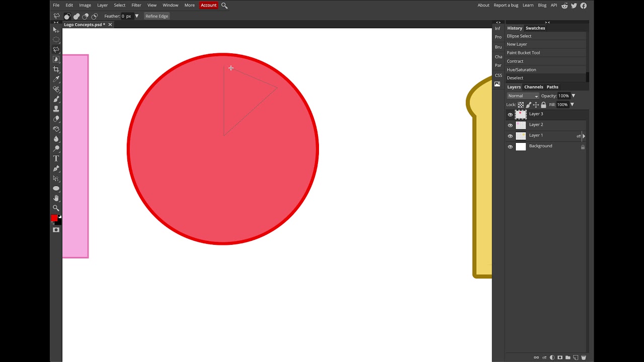Open the layer effects icon at panel bottom
The image size is (644, 362).
[544, 357]
